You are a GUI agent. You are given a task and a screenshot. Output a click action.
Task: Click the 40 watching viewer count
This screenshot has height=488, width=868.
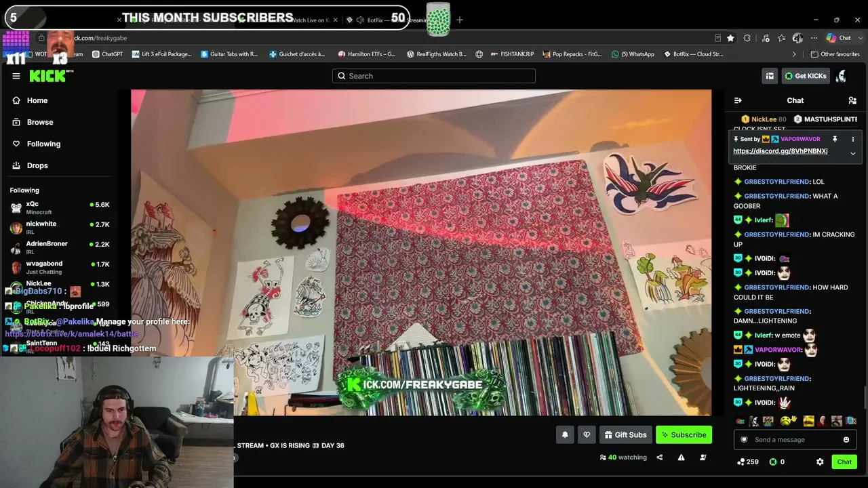click(623, 457)
